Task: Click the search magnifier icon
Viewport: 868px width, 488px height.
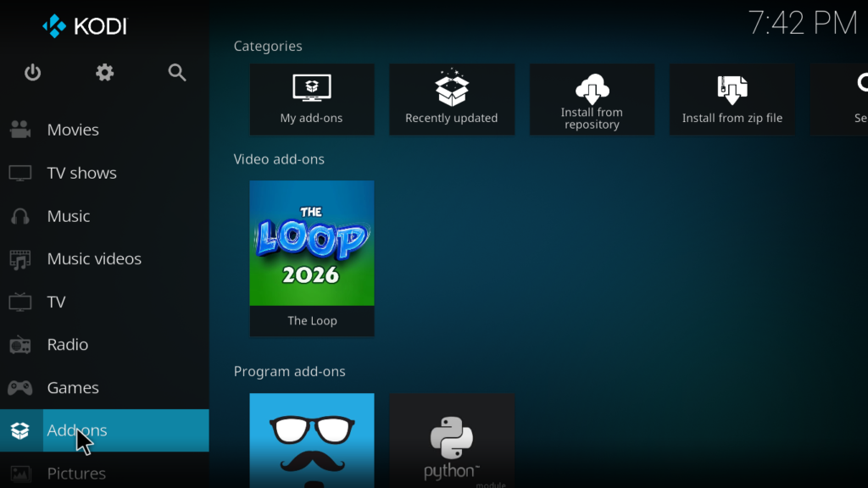Action: coord(177,73)
